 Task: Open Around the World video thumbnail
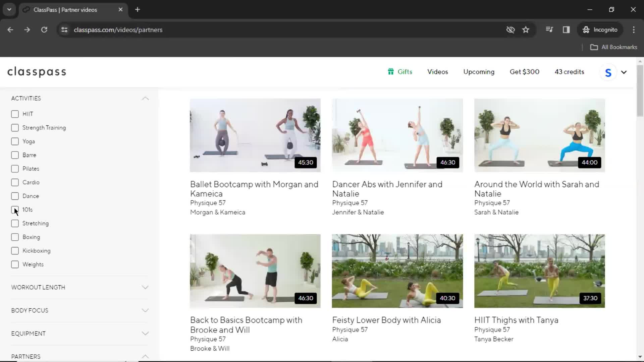pos(540,135)
